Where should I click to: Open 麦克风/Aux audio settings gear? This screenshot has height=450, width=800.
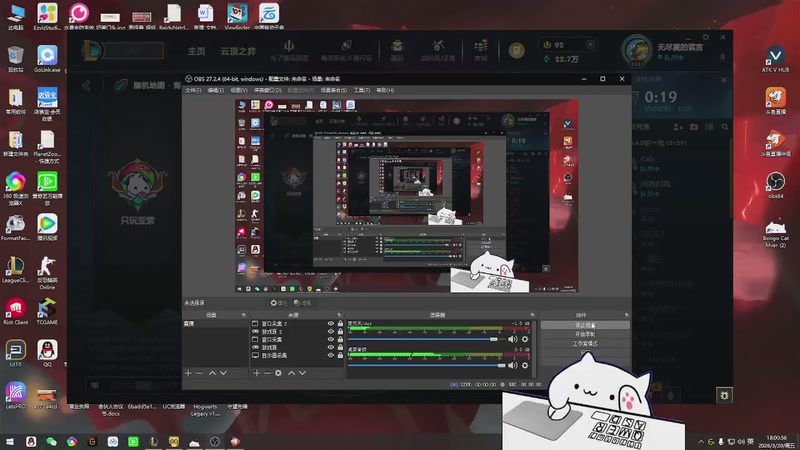click(524, 339)
